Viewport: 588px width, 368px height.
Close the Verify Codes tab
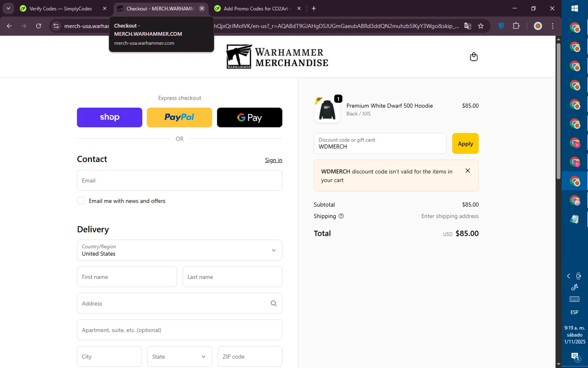[105, 9]
